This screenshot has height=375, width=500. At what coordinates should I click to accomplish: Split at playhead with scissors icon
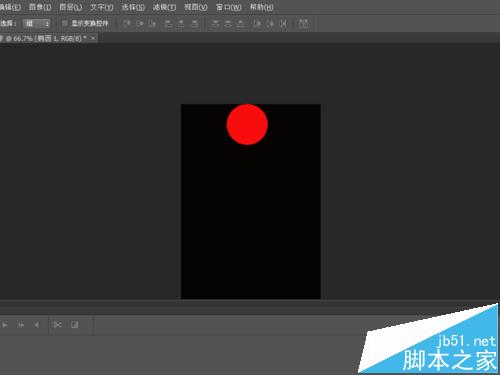point(57,325)
